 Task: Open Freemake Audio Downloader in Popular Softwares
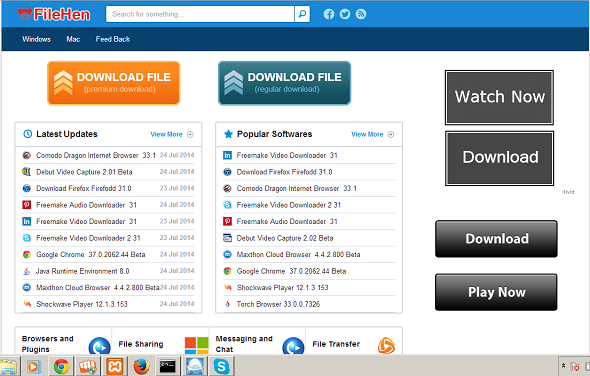point(287,222)
